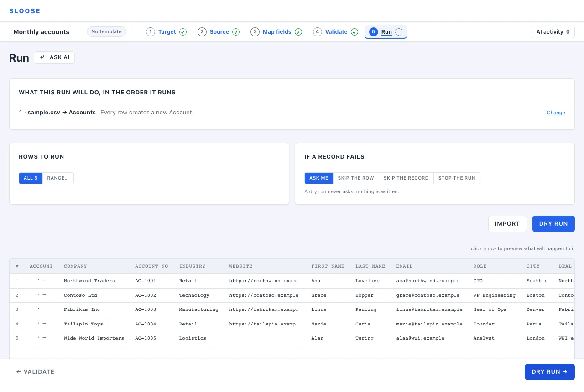This screenshot has height=392, width=584.
Task: Choose the RANGE… rows option
Action: 58,178
